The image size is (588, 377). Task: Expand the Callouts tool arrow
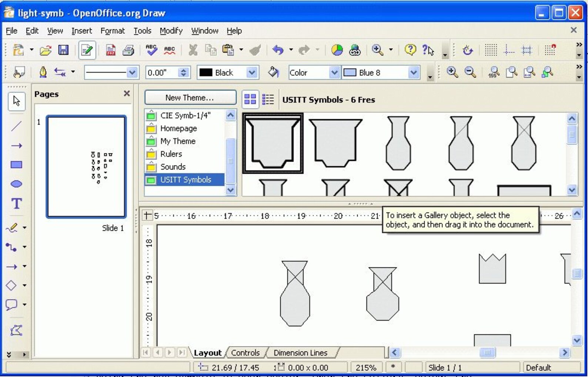(x=24, y=304)
